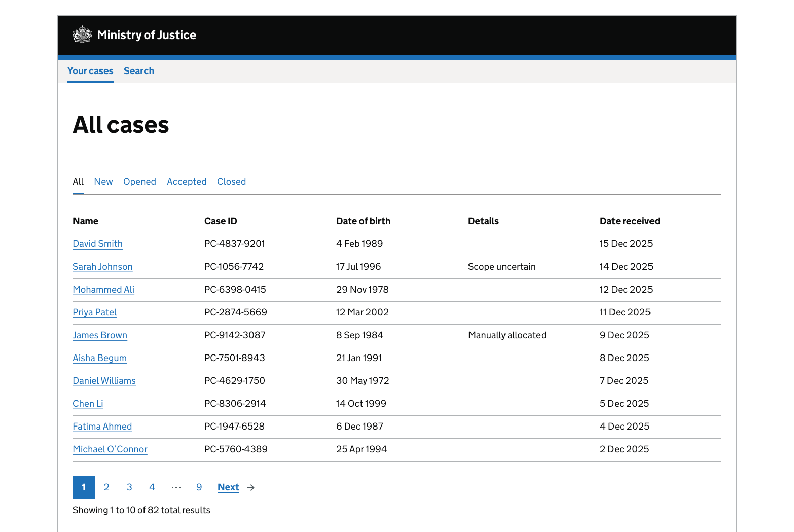Open Chen Li's case details

pyautogui.click(x=88, y=404)
